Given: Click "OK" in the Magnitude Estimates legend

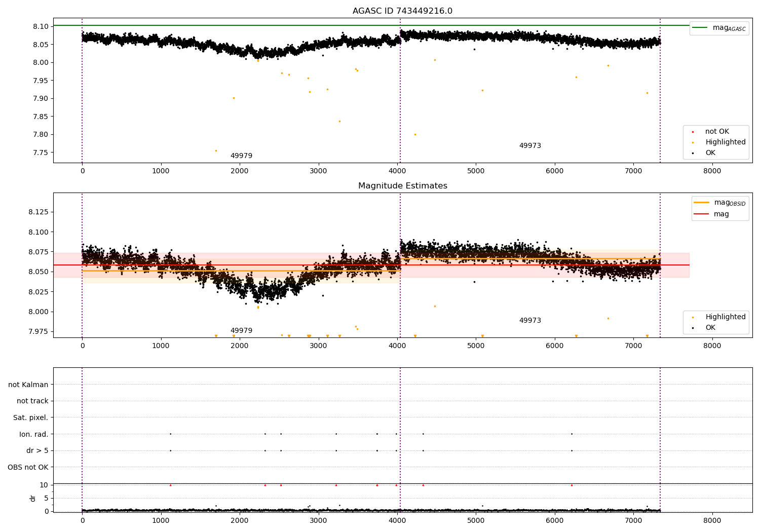Looking at the screenshot, I should pyautogui.click(x=710, y=328).
